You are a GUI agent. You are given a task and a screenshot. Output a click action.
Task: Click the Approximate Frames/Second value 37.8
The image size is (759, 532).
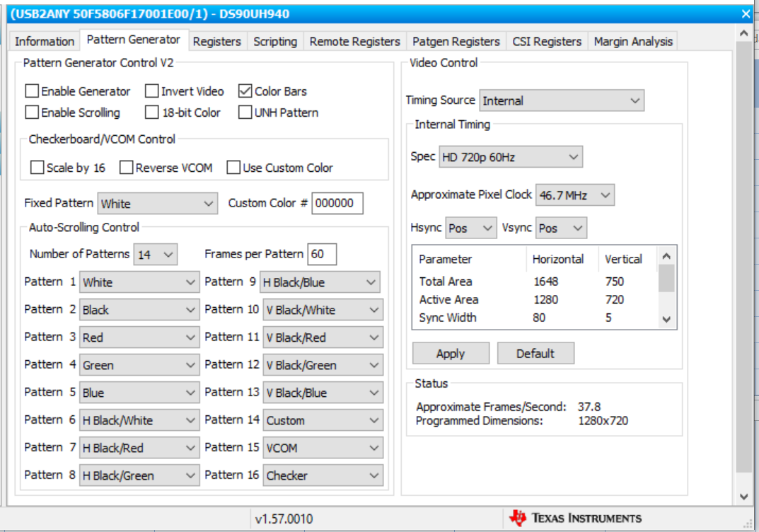pos(589,407)
